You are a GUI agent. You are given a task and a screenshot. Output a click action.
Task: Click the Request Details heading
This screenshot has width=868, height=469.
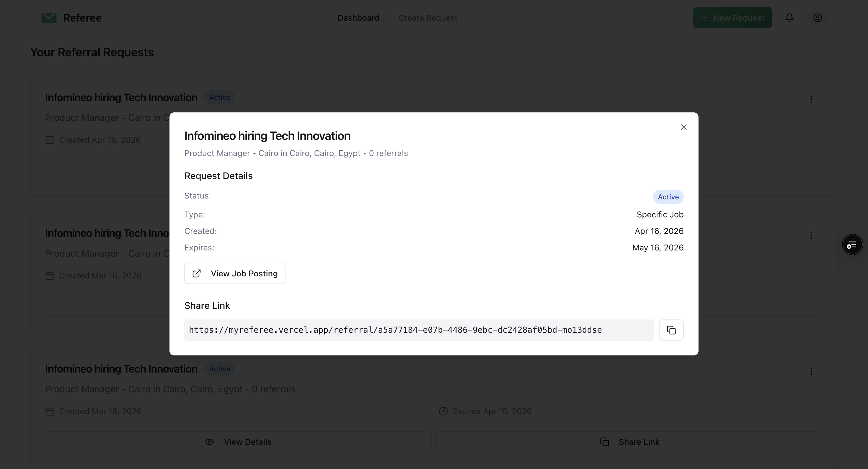click(218, 176)
